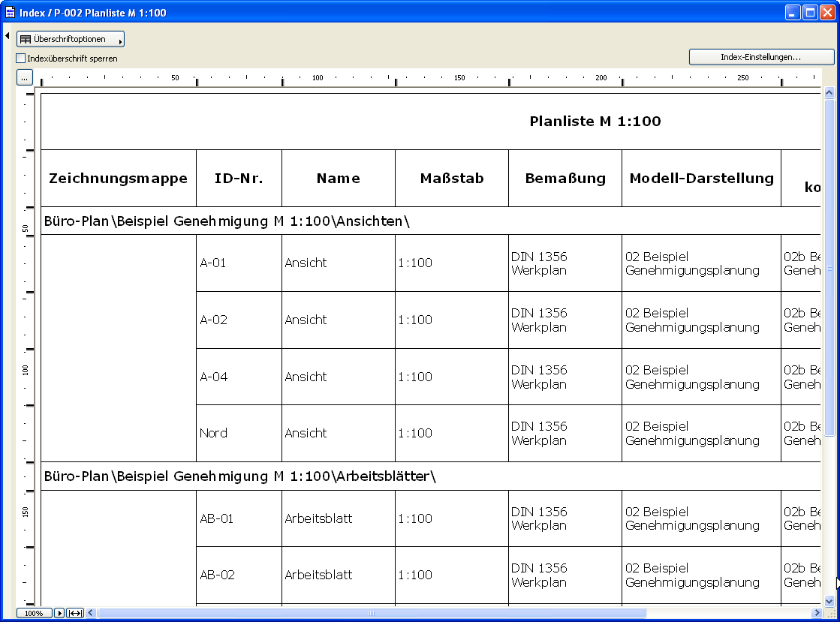Click the AB-02 ID cell
This screenshot has height=622, width=840.
point(239,575)
